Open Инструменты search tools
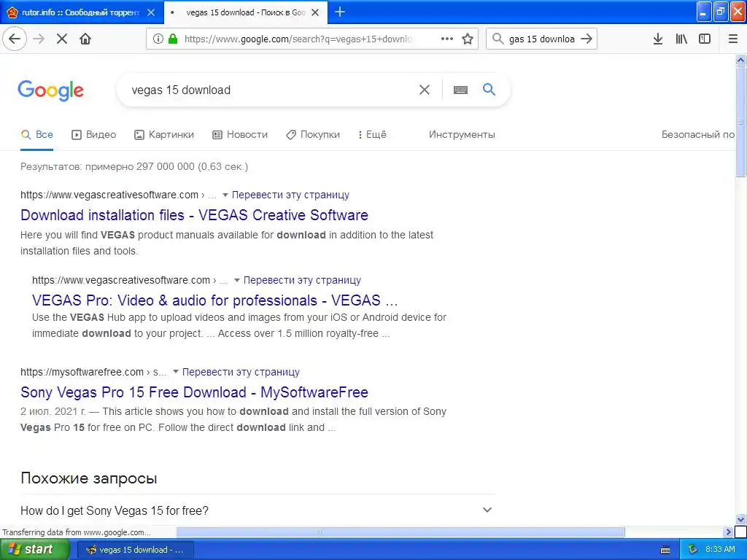The height and width of the screenshot is (560, 747). (462, 135)
